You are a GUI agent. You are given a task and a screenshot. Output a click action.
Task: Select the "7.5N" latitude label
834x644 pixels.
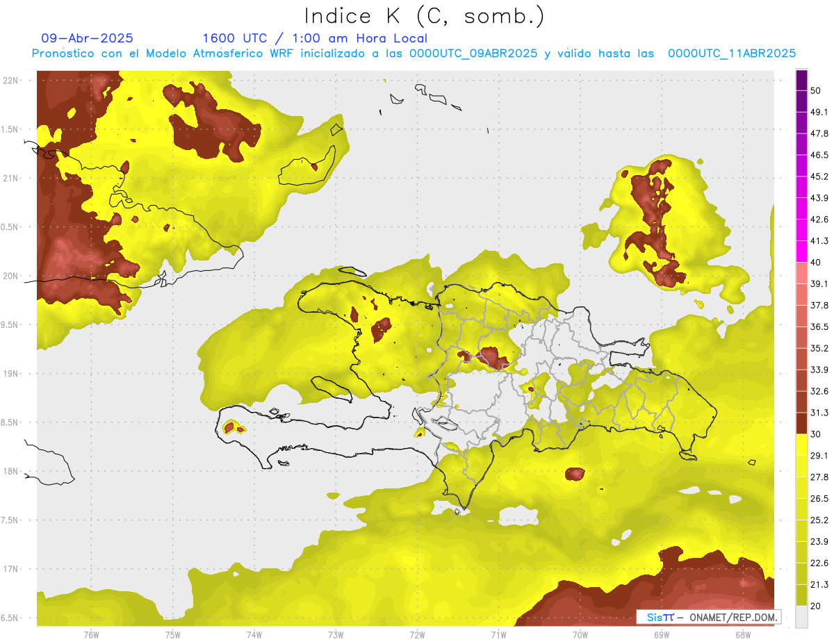[10, 520]
